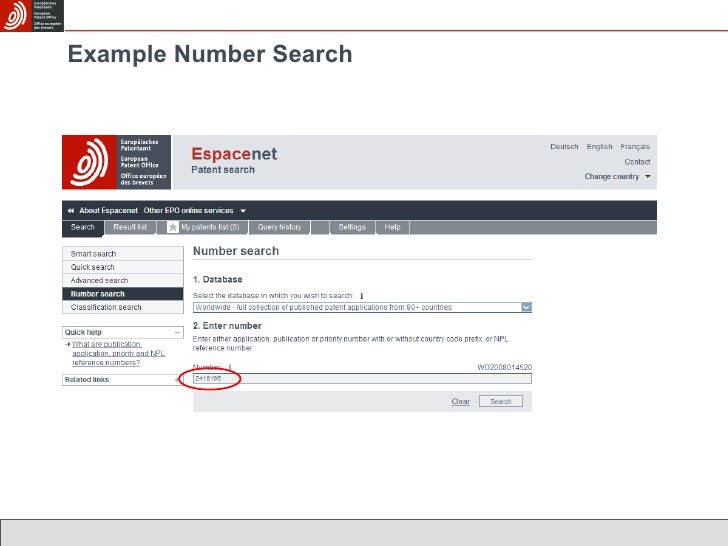Image resolution: width=728 pixels, height=546 pixels.
Task: Switch language to Deutsch
Action: [564, 146]
